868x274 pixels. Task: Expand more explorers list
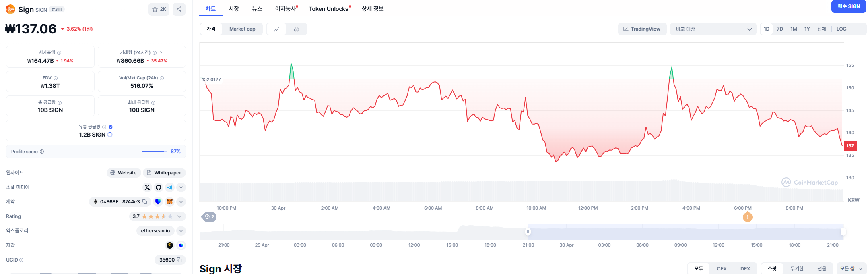(181, 231)
